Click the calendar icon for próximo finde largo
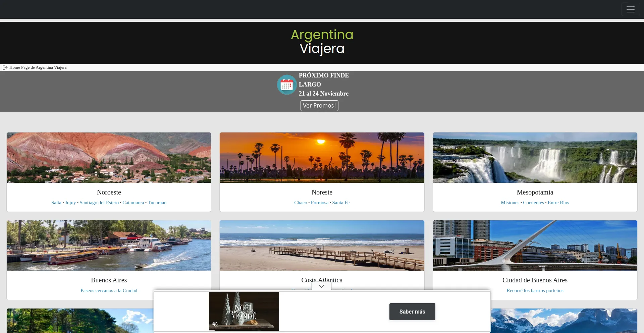 [x=287, y=85]
